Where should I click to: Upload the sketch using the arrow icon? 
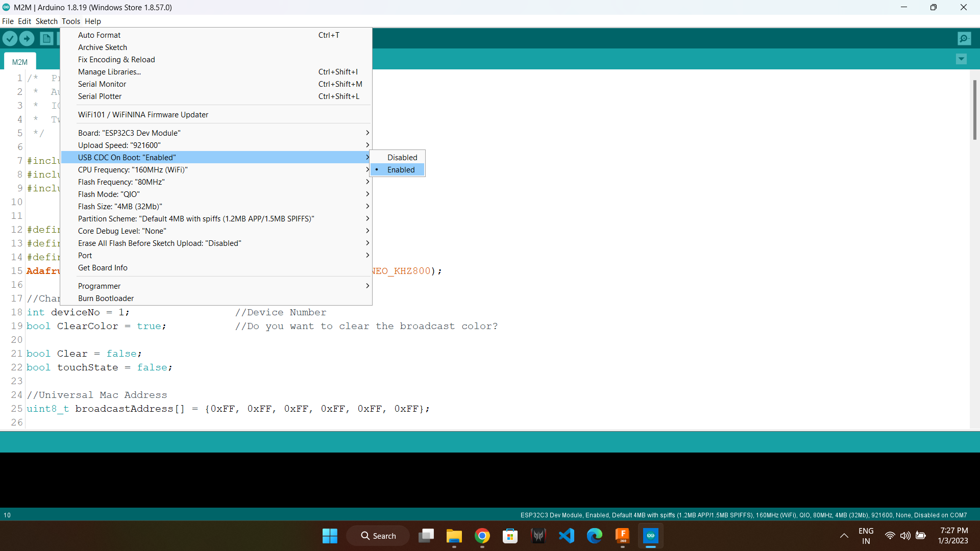pyautogui.click(x=27, y=38)
